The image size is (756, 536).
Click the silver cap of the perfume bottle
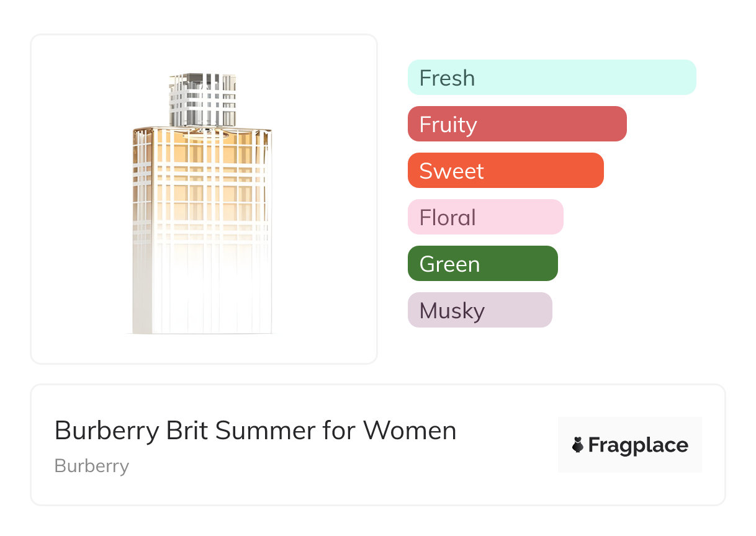202,99
